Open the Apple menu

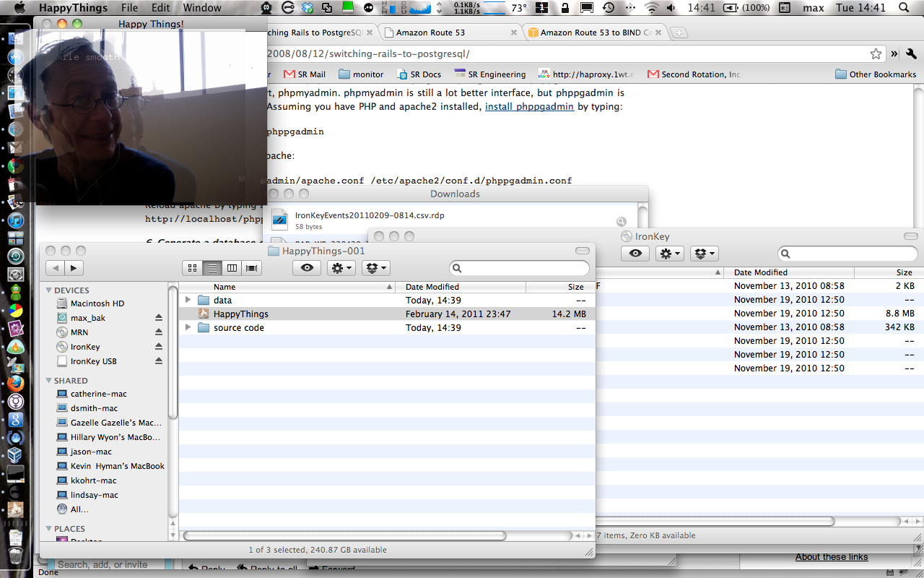pos(18,8)
